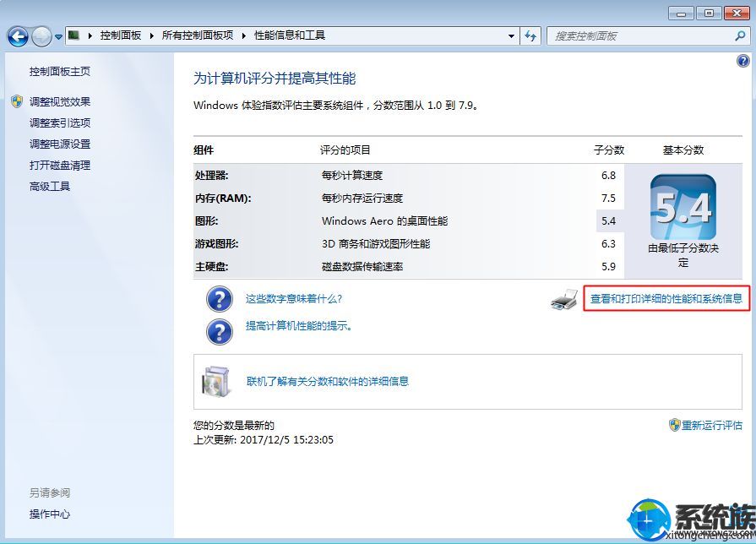Viewport: 756px width, 544px height.
Task: Select the 图形 component label
Action: 206,220
